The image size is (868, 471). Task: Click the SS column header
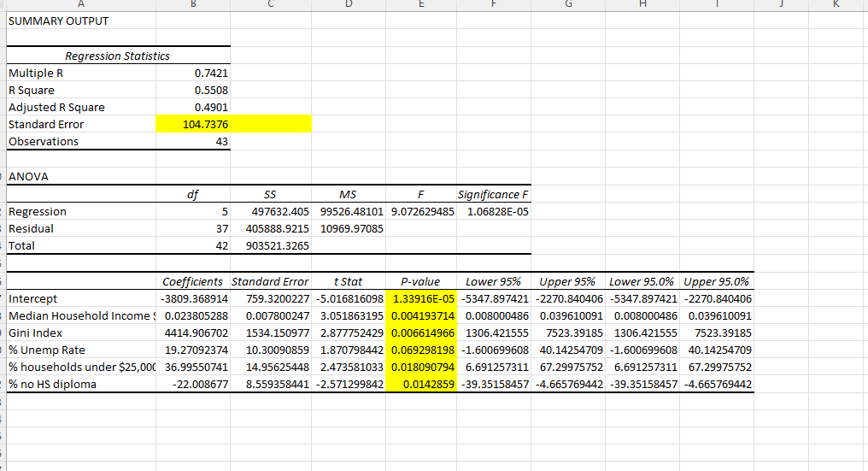[x=271, y=195]
